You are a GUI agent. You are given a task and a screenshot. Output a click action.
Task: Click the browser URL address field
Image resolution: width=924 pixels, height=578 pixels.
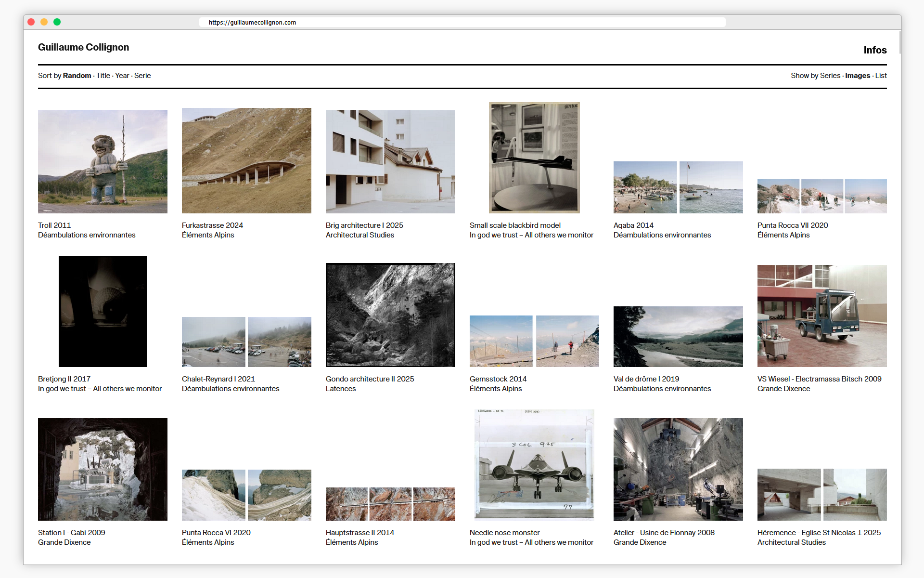tap(462, 22)
